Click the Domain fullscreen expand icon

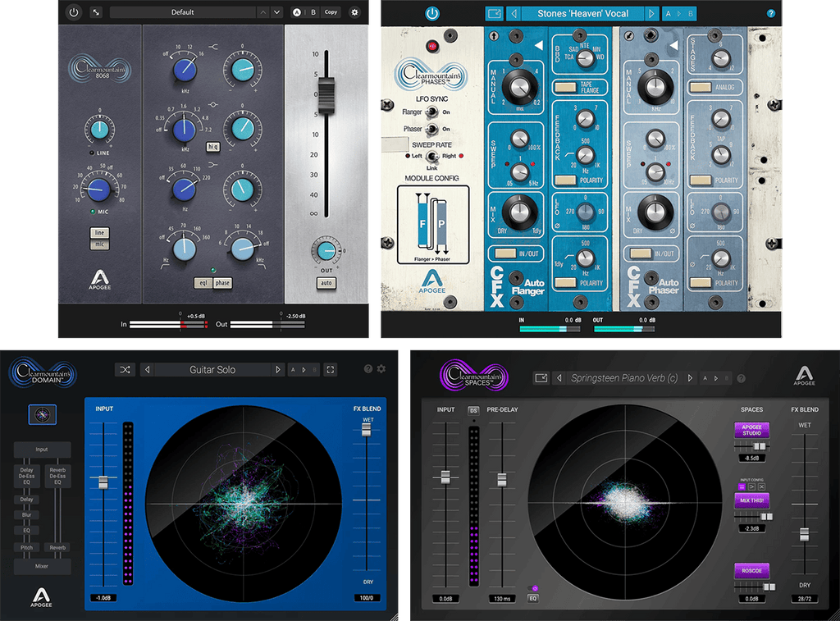(331, 370)
